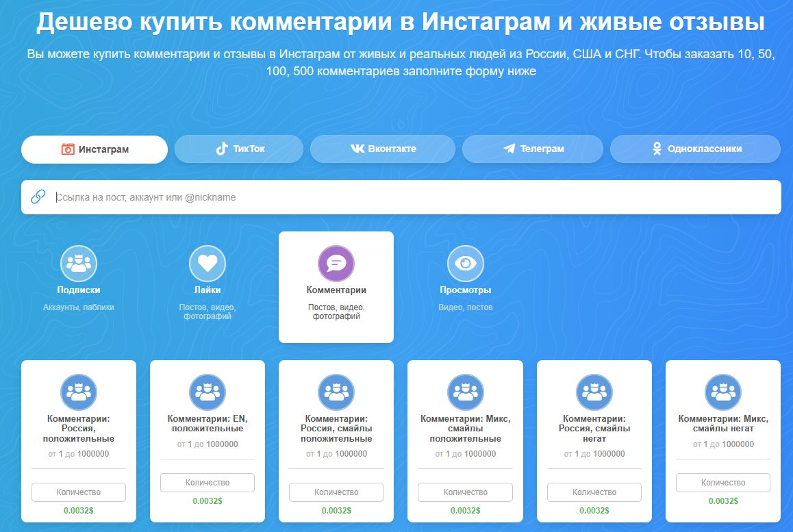Choose the Лайки service label
This screenshot has height=532, width=793.
207,290
